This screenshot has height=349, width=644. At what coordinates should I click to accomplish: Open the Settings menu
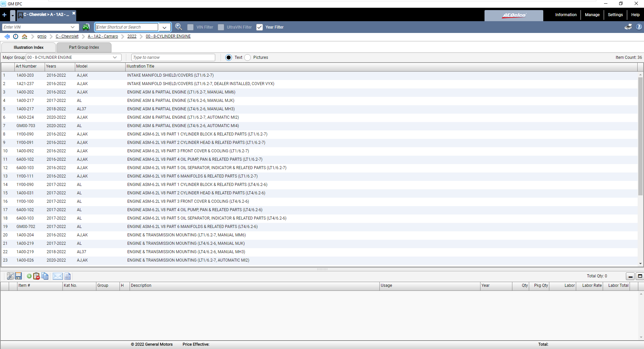coord(615,15)
